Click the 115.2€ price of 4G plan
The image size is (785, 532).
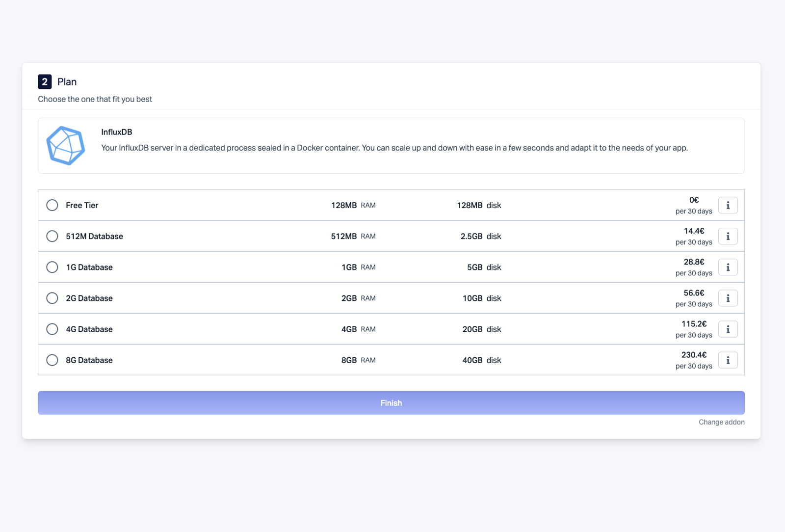pyautogui.click(x=694, y=324)
